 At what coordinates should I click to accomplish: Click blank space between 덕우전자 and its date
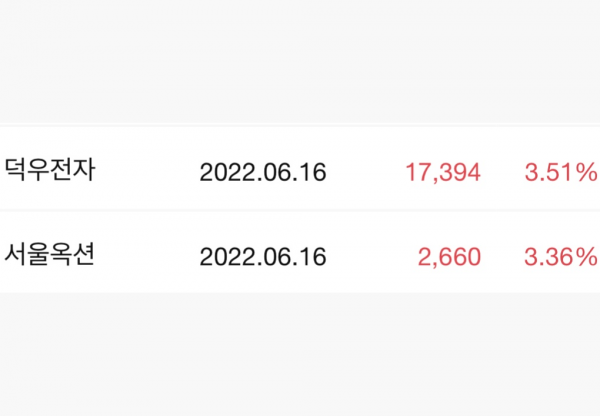point(148,171)
